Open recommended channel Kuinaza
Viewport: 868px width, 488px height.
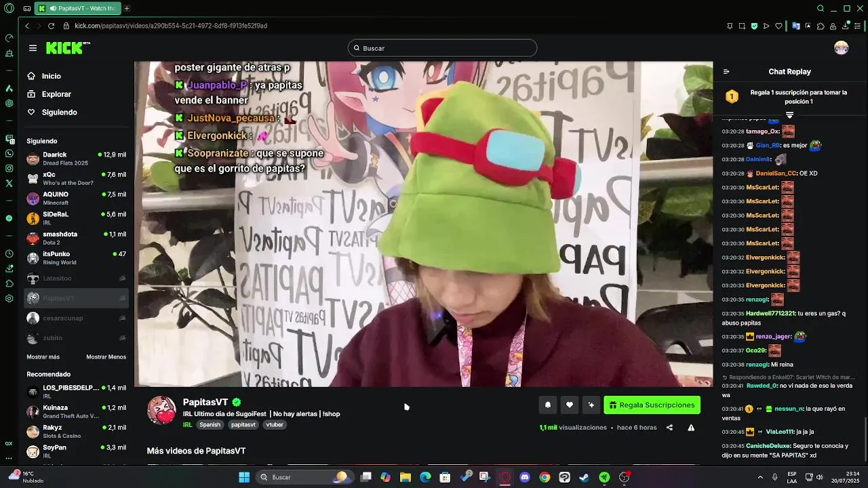click(x=77, y=411)
